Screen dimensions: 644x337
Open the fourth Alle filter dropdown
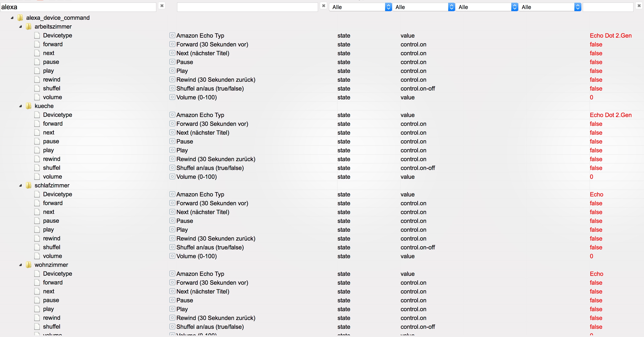point(550,7)
